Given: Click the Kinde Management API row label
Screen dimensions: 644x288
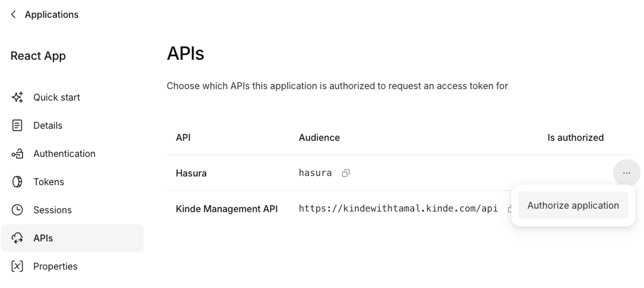Looking at the screenshot, I should click(x=226, y=209).
